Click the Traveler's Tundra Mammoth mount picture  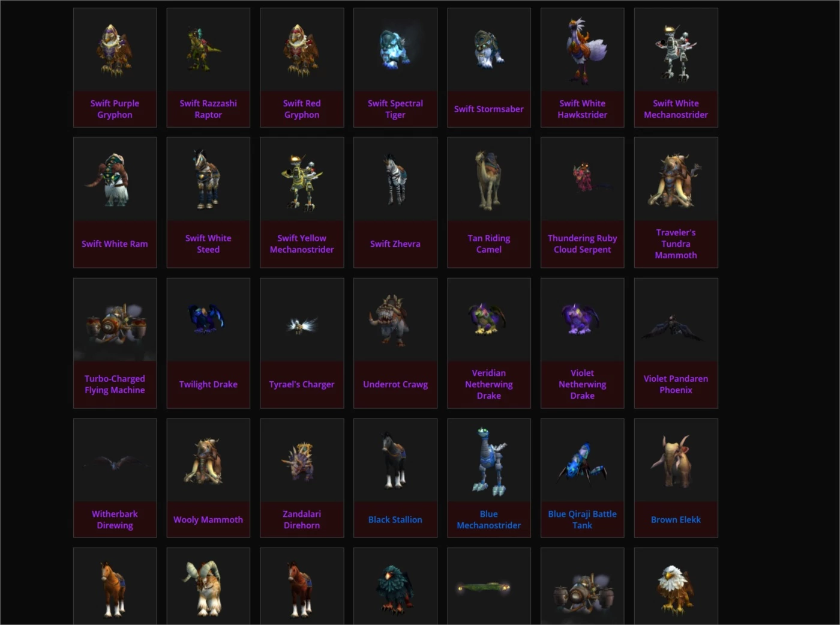[676, 179]
